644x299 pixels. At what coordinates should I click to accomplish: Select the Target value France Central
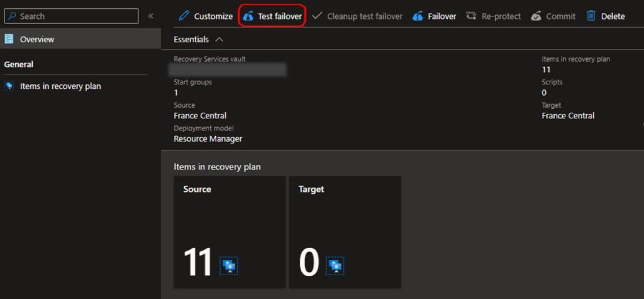(x=568, y=116)
